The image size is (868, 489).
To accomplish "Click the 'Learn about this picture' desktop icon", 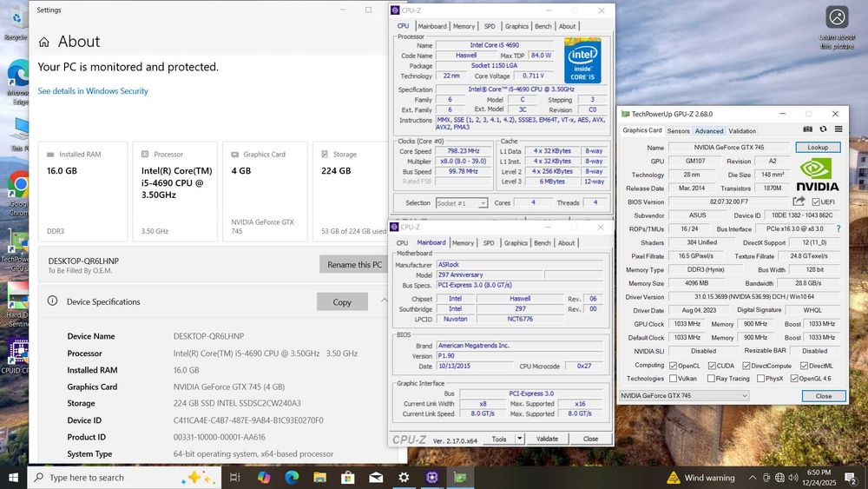I will point(837,27).
